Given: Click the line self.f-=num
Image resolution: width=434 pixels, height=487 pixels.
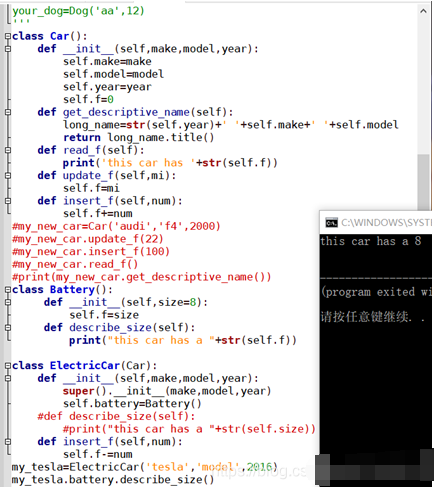Looking at the screenshot, I should coord(98,454).
